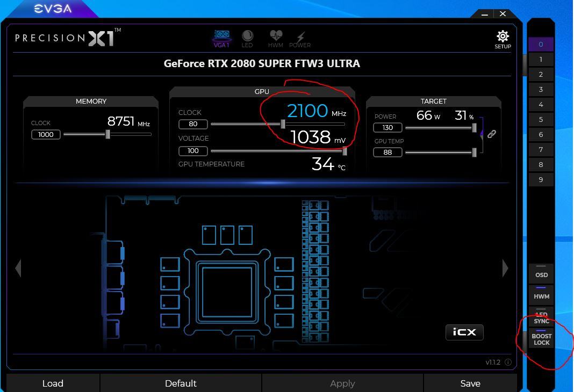Click the power target slider handle
Image resolution: width=574 pixels, height=392 pixels.
(x=474, y=128)
